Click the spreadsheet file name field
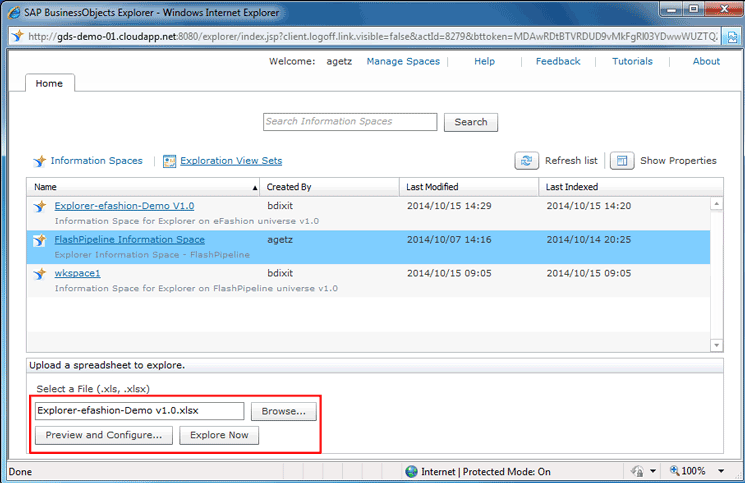The image size is (745, 483). pos(140,411)
